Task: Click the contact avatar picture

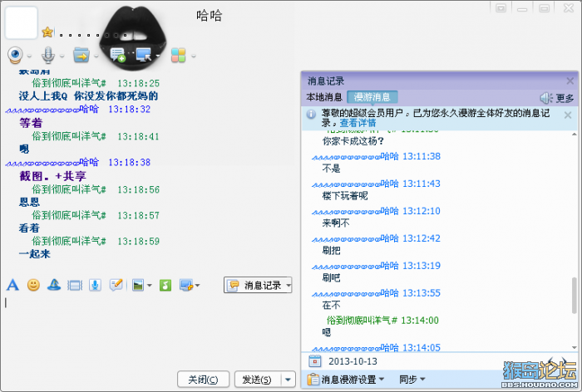Action: [21, 22]
